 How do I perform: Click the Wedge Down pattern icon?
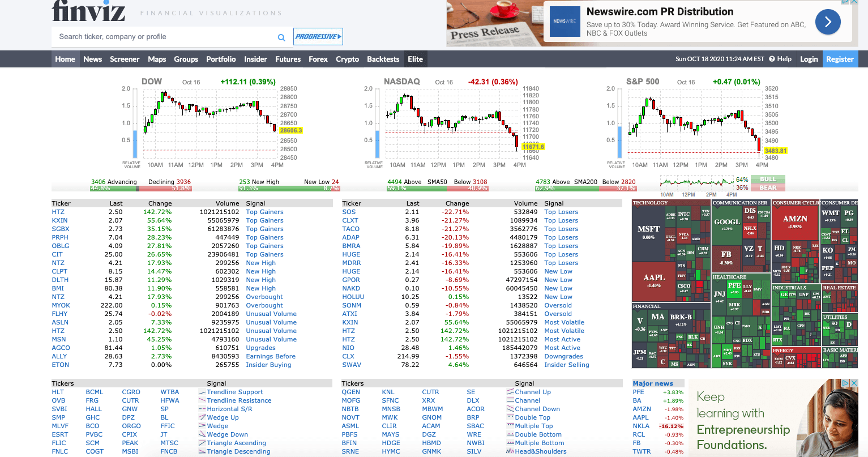(x=202, y=434)
